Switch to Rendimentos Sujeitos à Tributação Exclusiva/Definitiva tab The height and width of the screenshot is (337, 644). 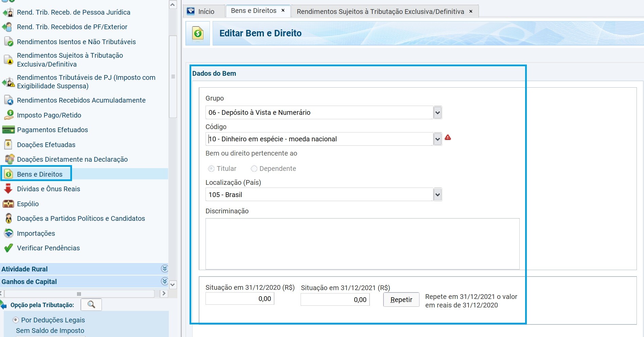[380, 12]
